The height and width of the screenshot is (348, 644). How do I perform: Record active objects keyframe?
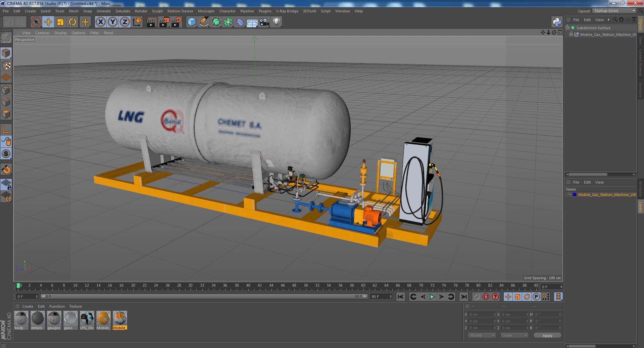(476, 297)
